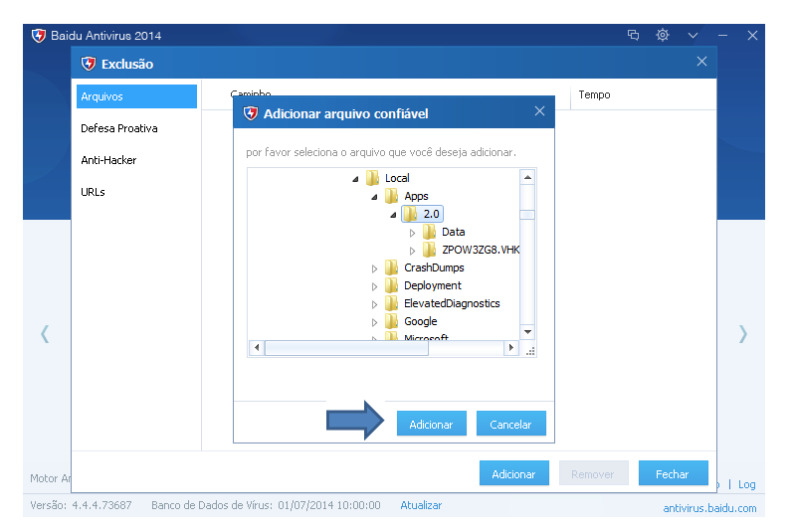Select the Arquivos tab

point(136,96)
